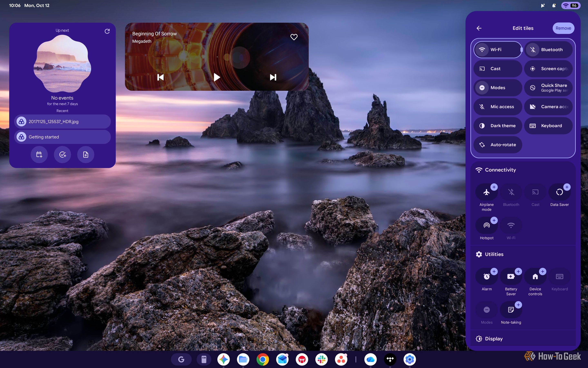
Task: Select the Cast tile in active tiles
Action: point(497,69)
